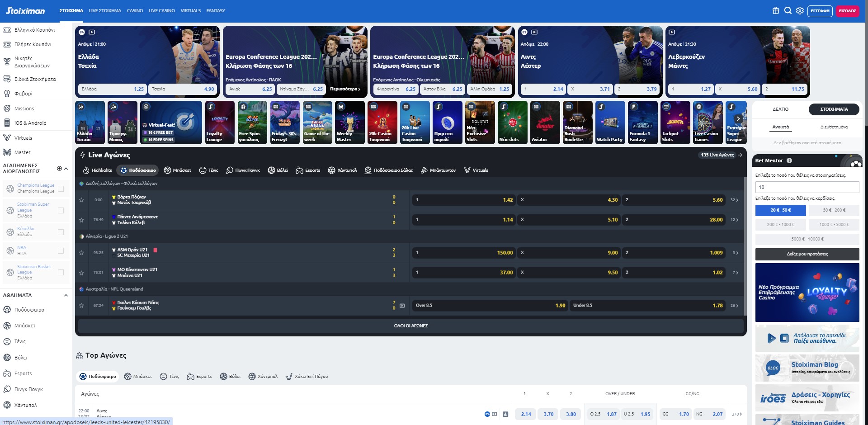
Task: Open statistics icon for Leeds-Leicester match
Action: tap(505, 414)
